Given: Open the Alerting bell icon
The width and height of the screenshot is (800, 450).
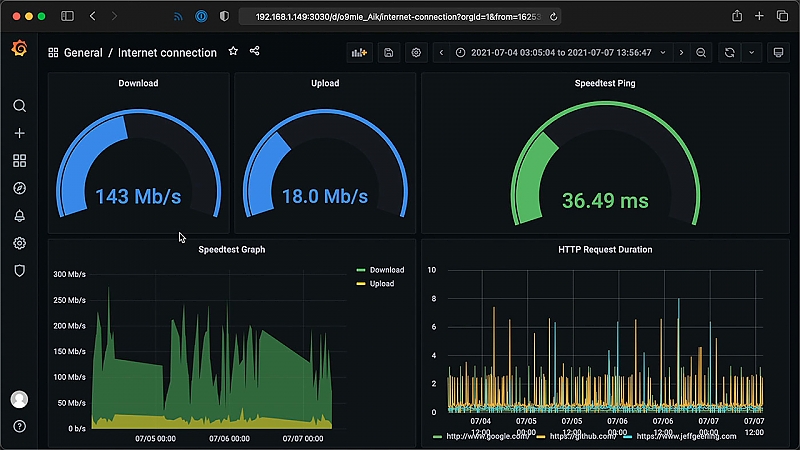Looking at the screenshot, I should point(19,216).
